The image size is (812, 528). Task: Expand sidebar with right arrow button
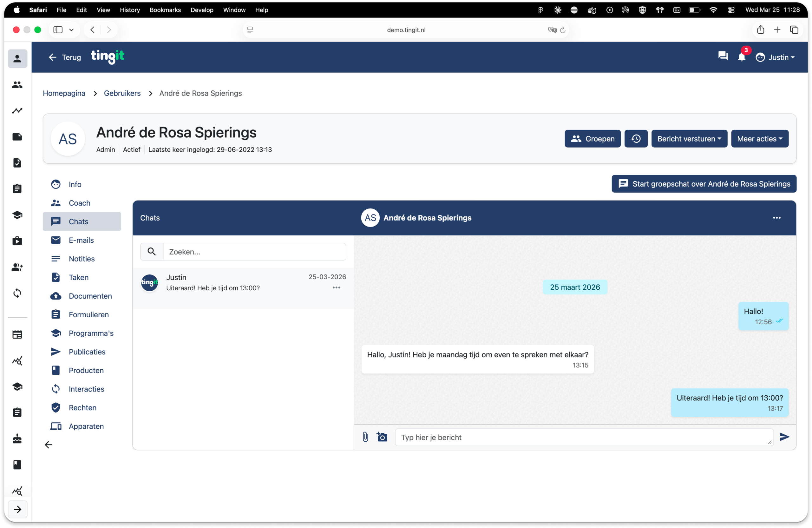17,510
